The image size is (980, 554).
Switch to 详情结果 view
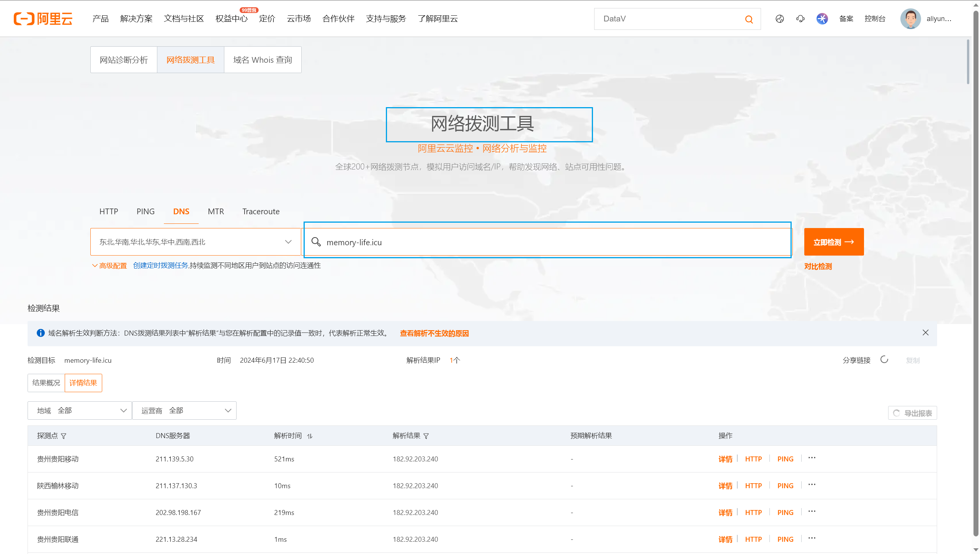tap(83, 383)
